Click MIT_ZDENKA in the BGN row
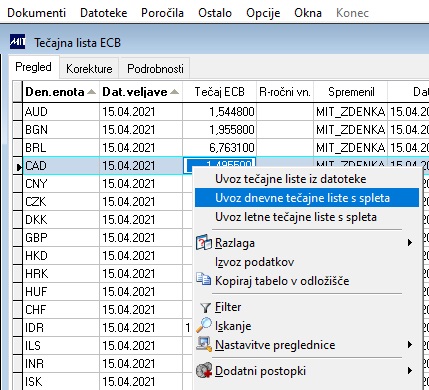Image resolution: width=429 pixels, height=390 pixels. click(x=350, y=130)
